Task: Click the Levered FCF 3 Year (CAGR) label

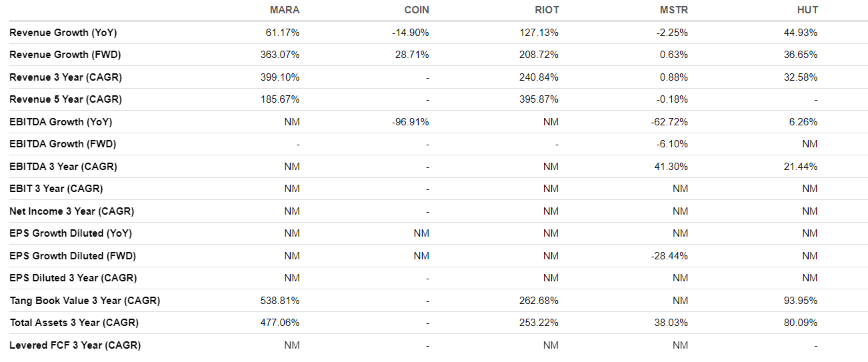Action: point(75,345)
